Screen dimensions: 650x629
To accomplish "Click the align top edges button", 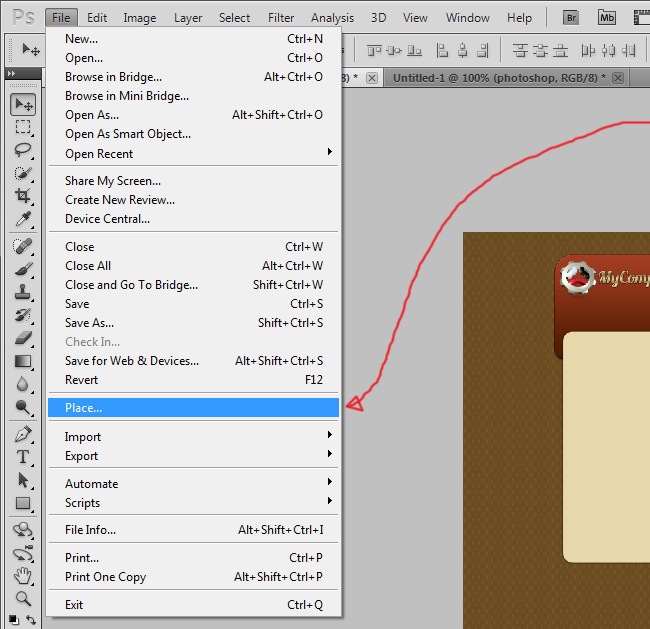I will (x=376, y=50).
